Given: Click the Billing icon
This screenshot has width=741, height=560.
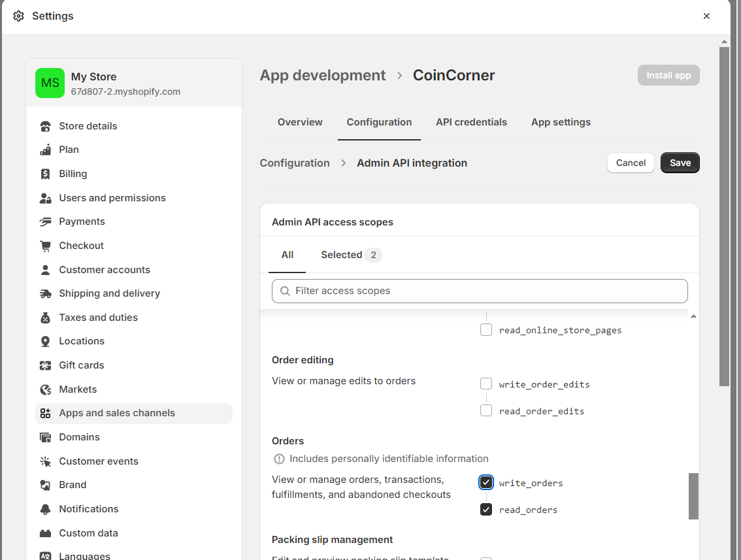Looking at the screenshot, I should [x=45, y=174].
